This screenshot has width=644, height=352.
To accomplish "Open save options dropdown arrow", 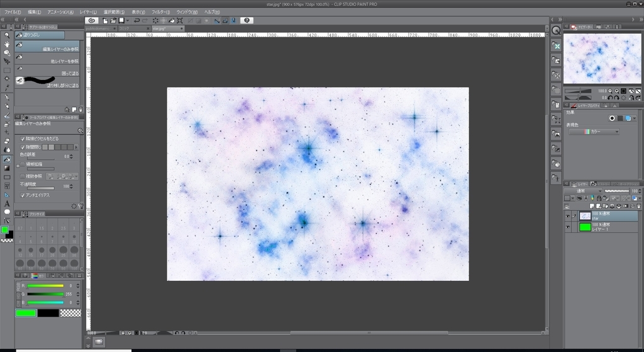I will [127, 21].
